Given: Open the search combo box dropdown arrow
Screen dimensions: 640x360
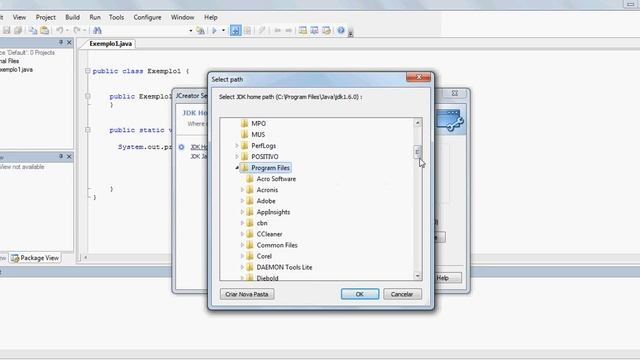Looking at the screenshot, I should 191,31.
